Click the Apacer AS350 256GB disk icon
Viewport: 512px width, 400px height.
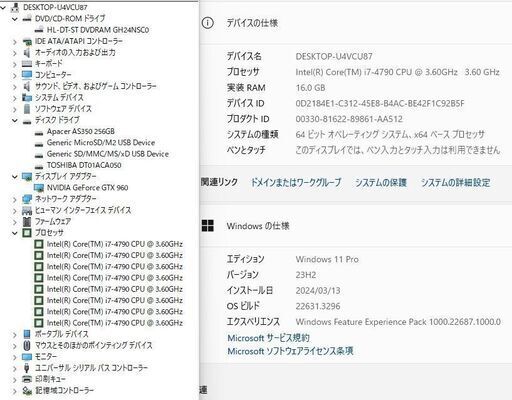(x=39, y=132)
